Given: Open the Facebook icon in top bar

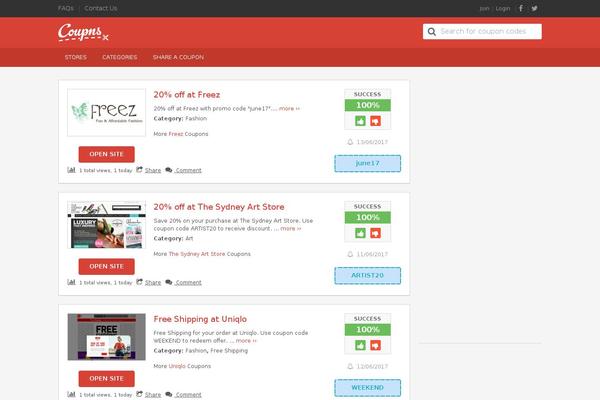Looking at the screenshot, I should point(520,8).
